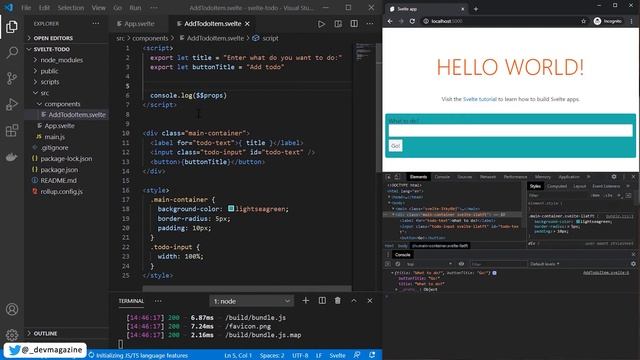Viewport: 640px width, 360px height.
Task: Close the AddTodoItem.svelte tab
Action: pyautogui.click(x=247, y=24)
